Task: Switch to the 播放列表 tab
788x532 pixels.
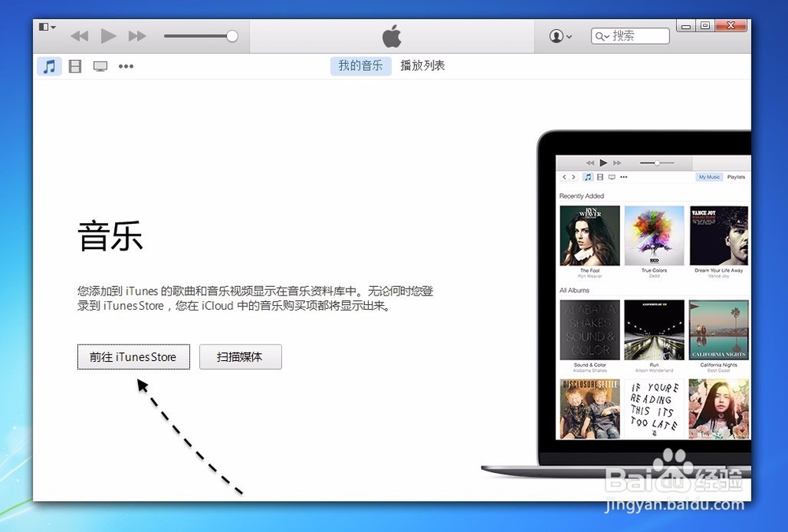Action: pyautogui.click(x=422, y=66)
